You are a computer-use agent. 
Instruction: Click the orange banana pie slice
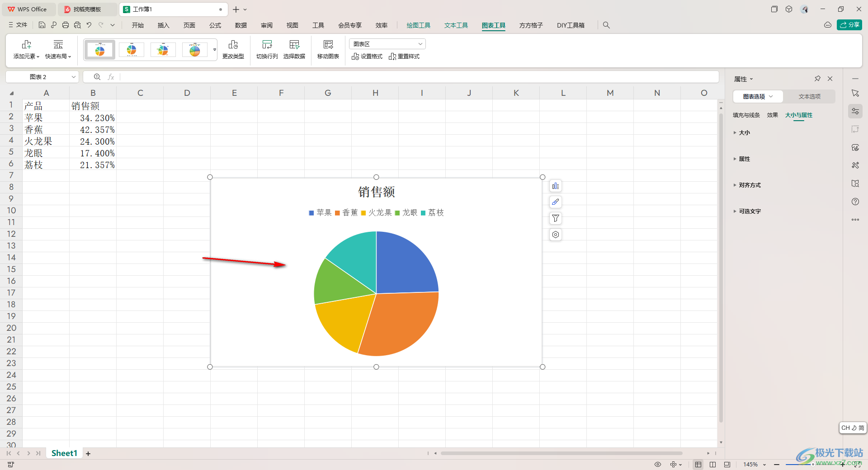pyautogui.click(x=402, y=323)
